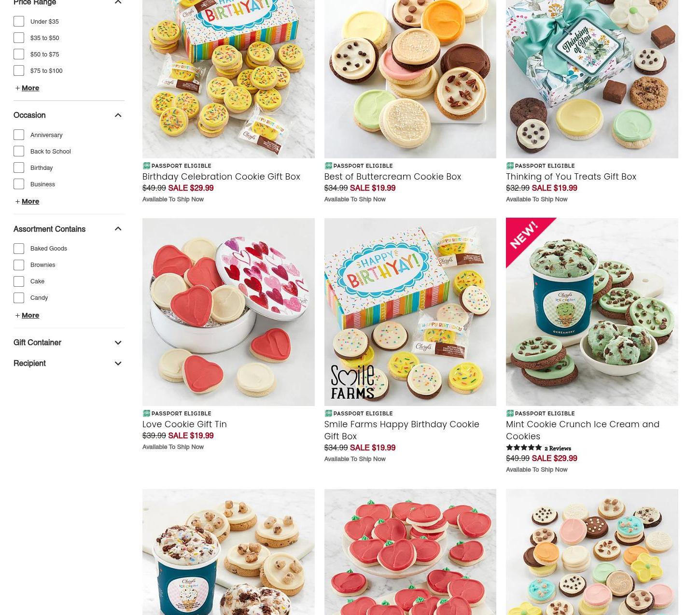Click the five-star rating for Mint Cookie Crunch
Image resolution: width=700 pixels, height=615 pixels.
[524, 447]
